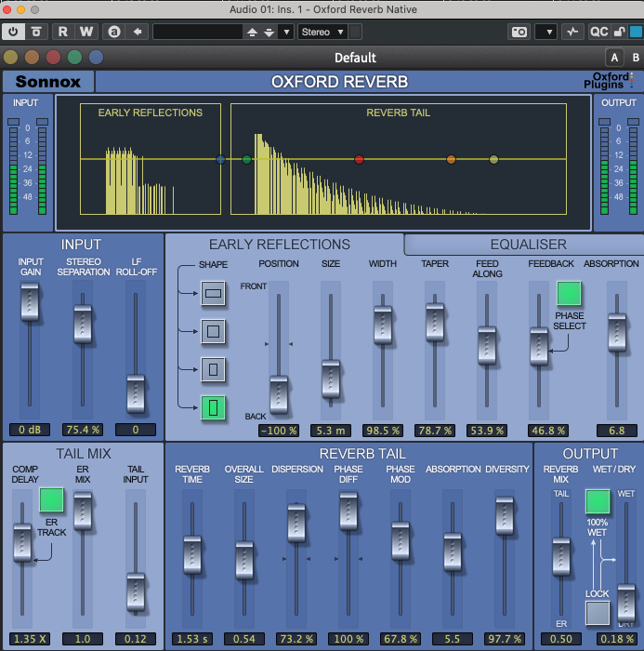The width and height of the screenshot is (644, 651).
Task: Click the side-chain/waveform icon
Action: [572, 32]
